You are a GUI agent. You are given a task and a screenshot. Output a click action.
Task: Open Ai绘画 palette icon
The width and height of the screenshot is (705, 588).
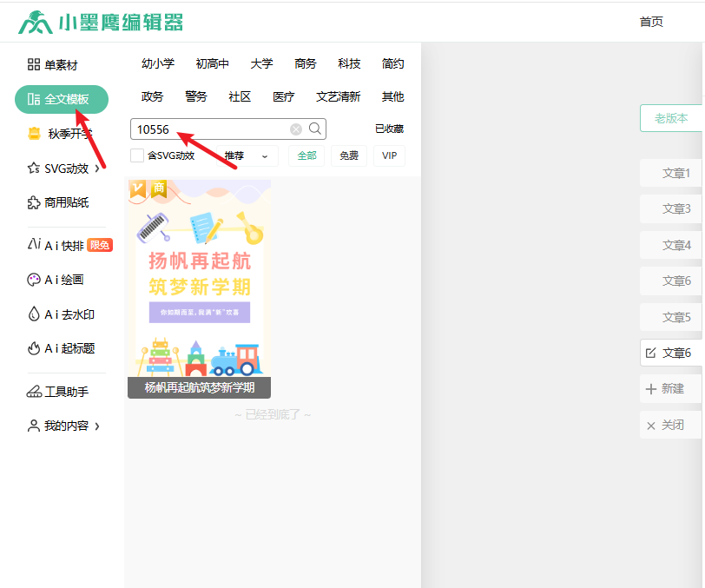click(34, 280)
